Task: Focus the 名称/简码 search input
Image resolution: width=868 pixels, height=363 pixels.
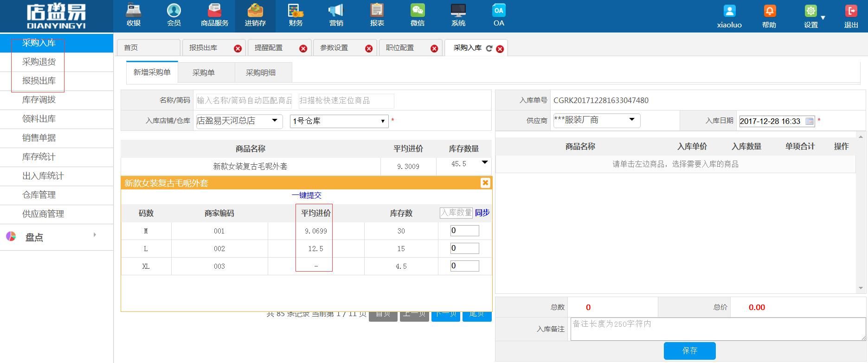Action: click(x=244, y=101)
